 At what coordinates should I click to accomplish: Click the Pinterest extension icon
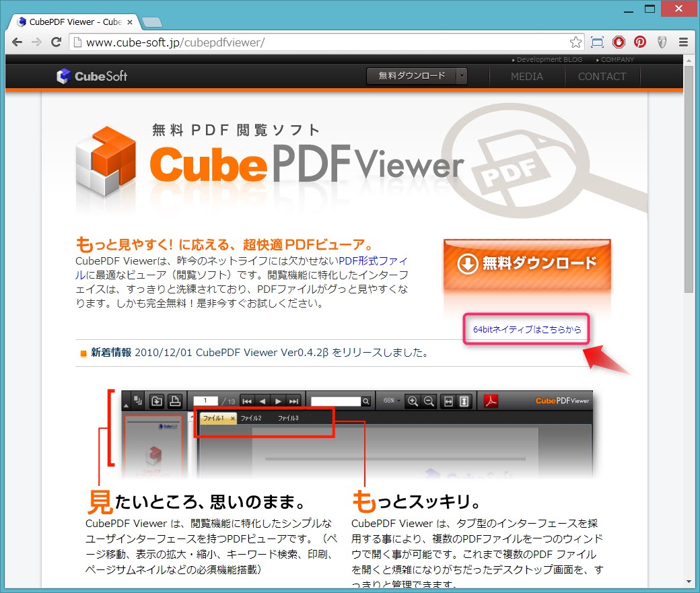click(640, 42)
